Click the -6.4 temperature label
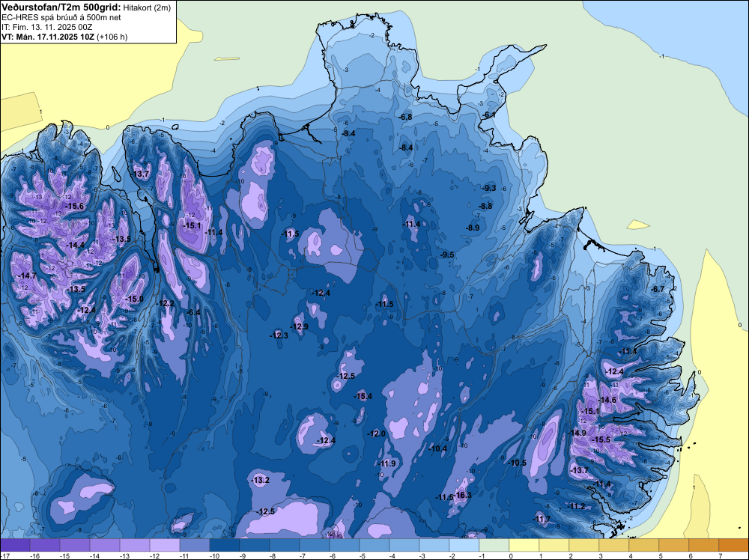 tap(193, 312)
